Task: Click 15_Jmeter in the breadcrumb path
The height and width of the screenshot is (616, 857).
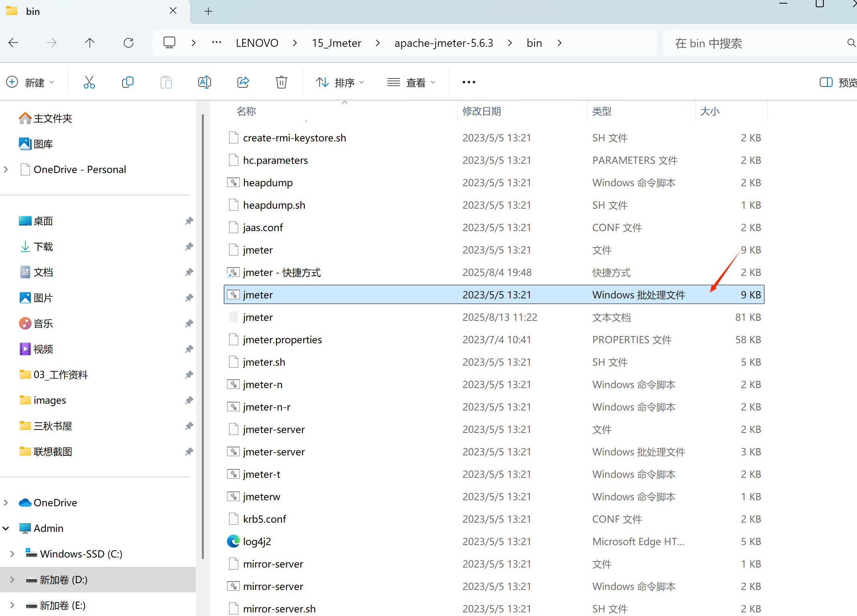Action: tap(336, 43)
